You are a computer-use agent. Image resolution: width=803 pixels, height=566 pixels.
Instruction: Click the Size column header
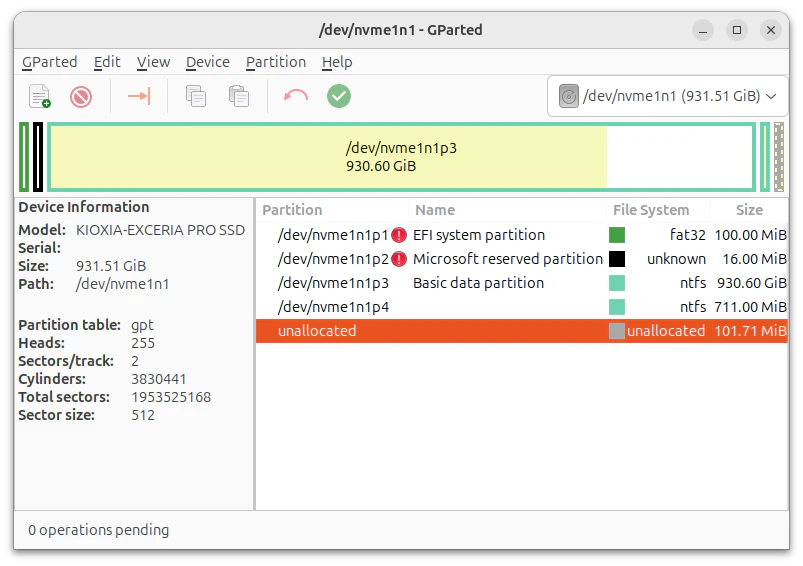coord(749,210)
